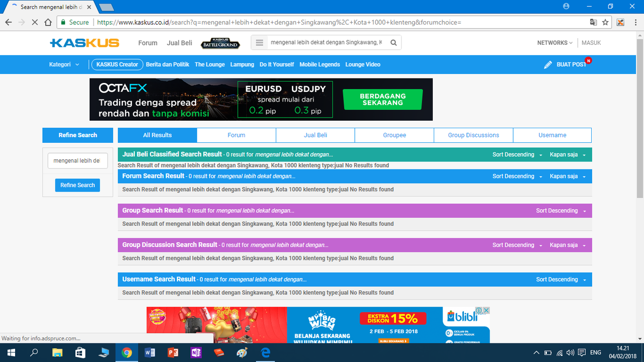Open Kapan saja in Jual Beli results

[568, 155]
